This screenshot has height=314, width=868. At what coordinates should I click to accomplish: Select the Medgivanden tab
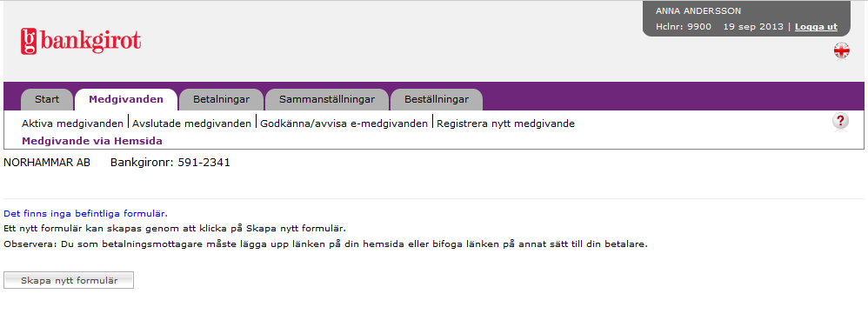[x=126, y=100]
